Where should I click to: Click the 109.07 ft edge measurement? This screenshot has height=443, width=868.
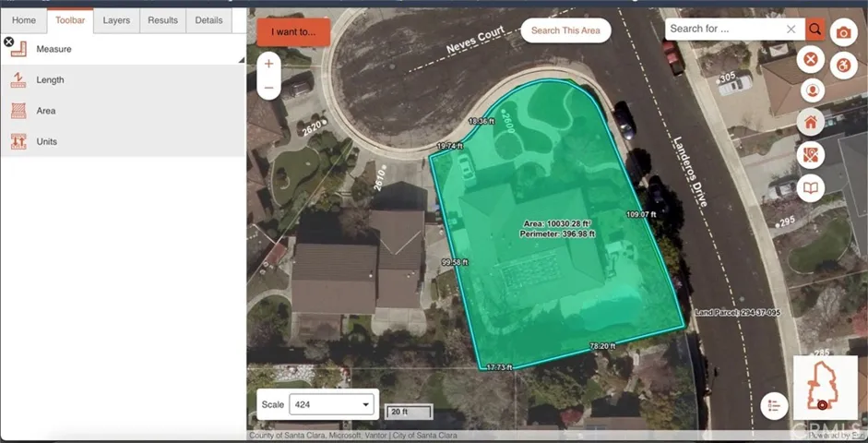coord(641,214)
